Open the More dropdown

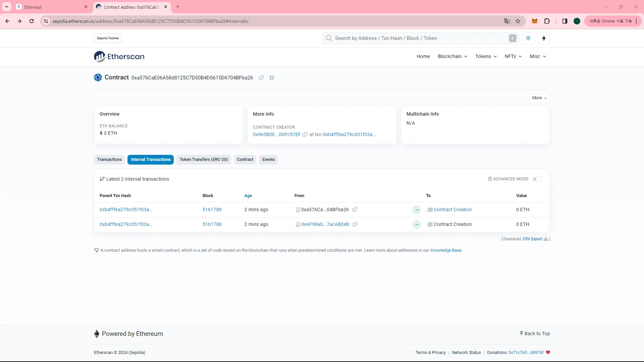(x=539, y=98)
